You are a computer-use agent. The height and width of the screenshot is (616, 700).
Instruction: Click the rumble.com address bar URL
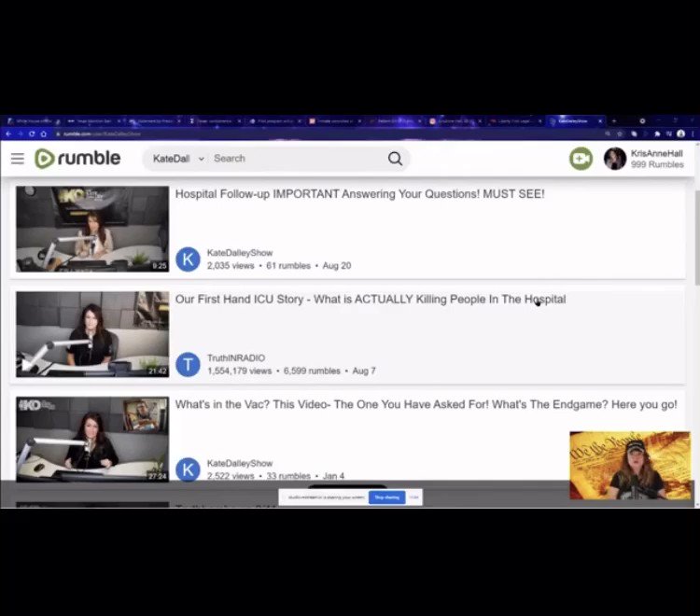pyautogui.click(x=102, y=133)
